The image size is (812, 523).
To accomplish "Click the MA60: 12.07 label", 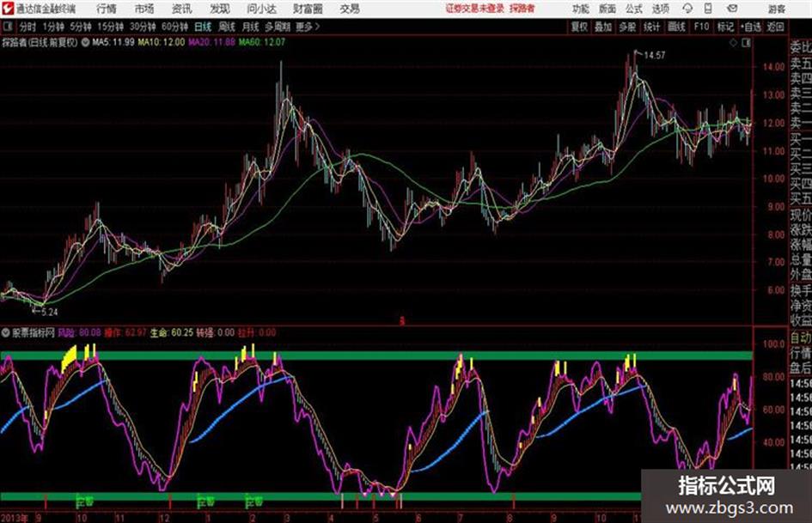I will pos(262,42).
